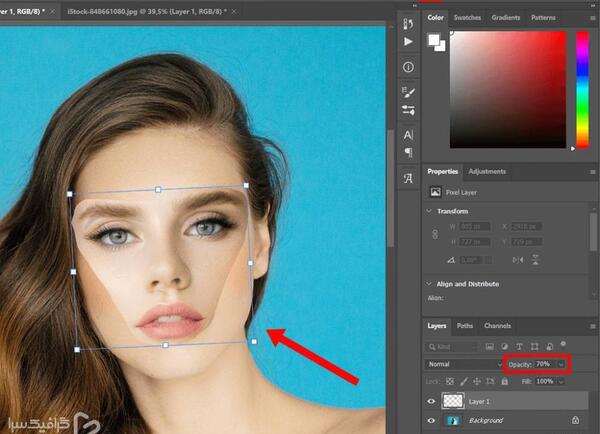Open the Adjustments tab

[487, 171]
